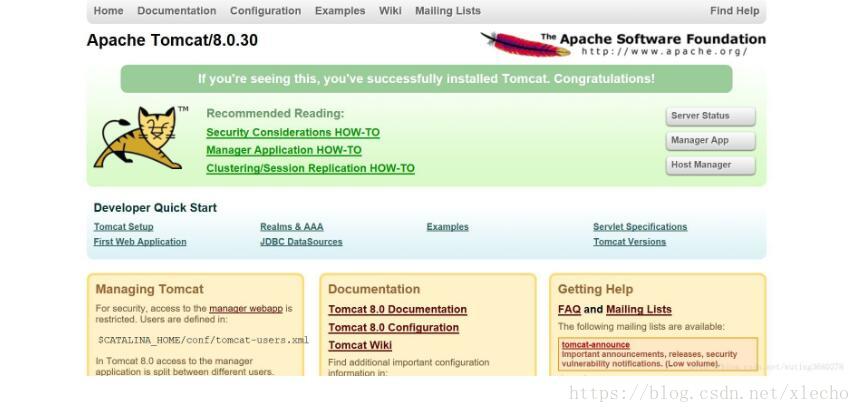Follow the manager webapp link
This screenshot has width=860, height=413.
(246, 309)
